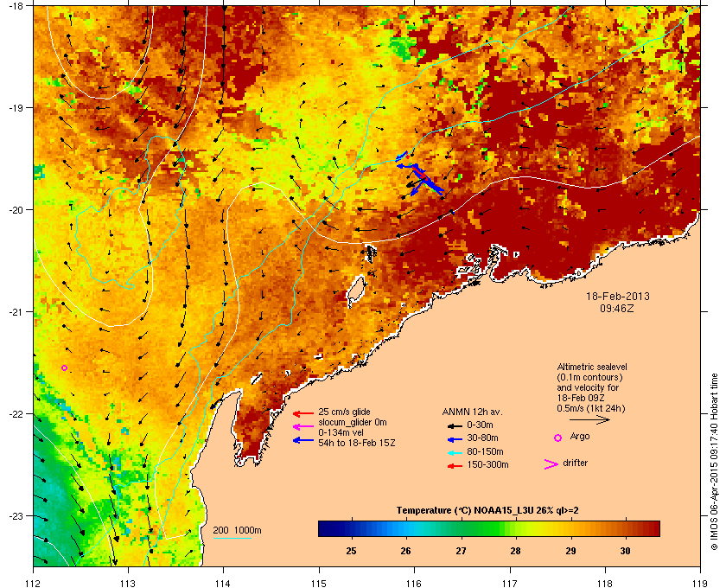
Task: Click the latitude axis label -20
Action: 16,209
